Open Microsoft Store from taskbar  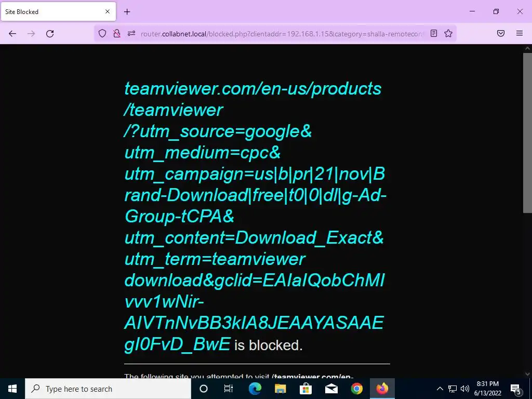click(x=305, y=389)
